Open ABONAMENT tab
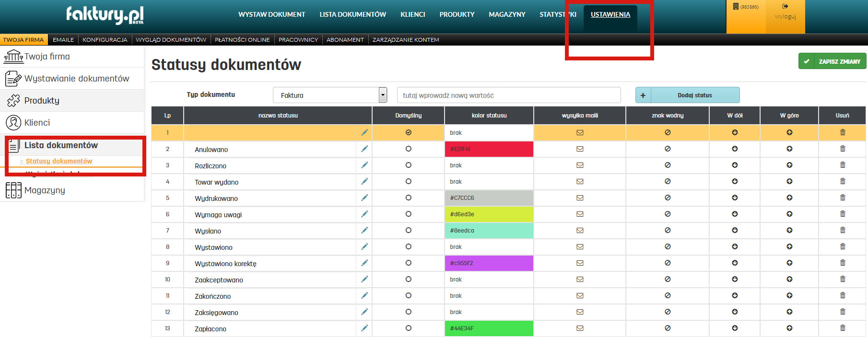The height and width of the screenshot is (351, 868). coord(345,40)
